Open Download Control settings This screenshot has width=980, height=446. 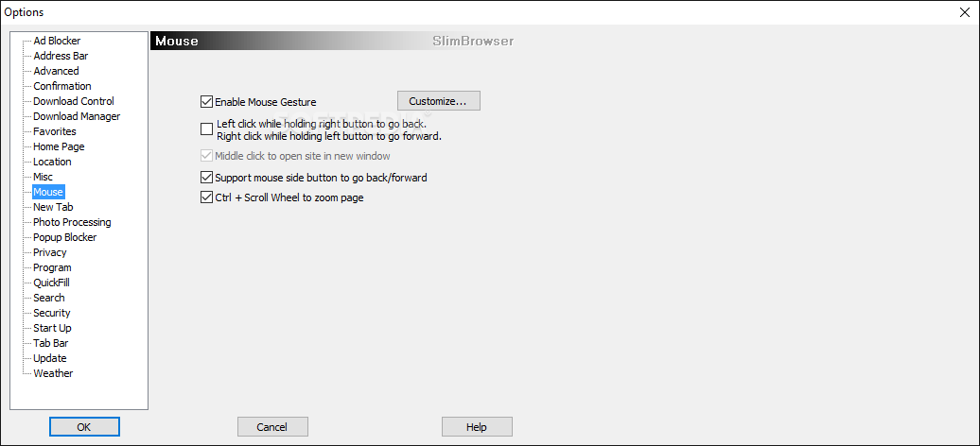coord(74,101)
